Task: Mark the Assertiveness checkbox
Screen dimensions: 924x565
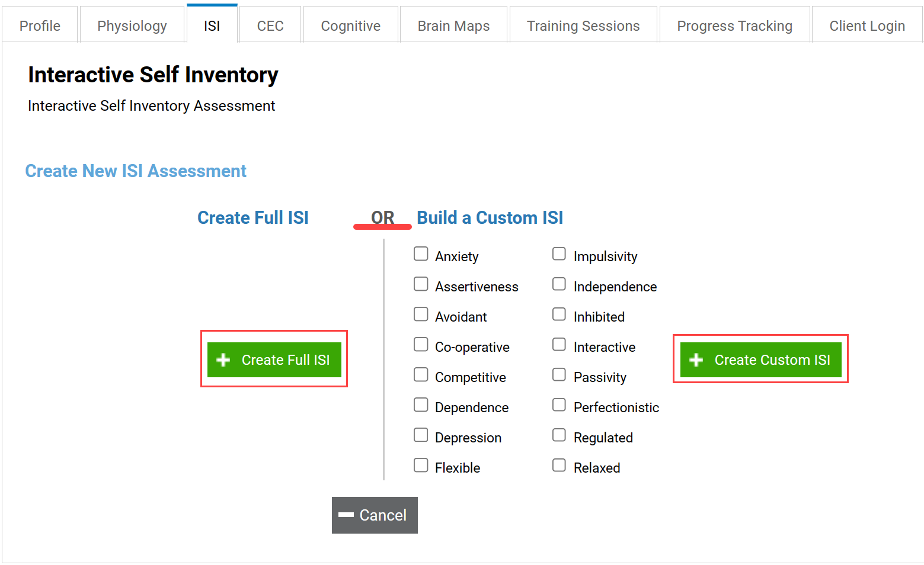Action: coord(421,284)
